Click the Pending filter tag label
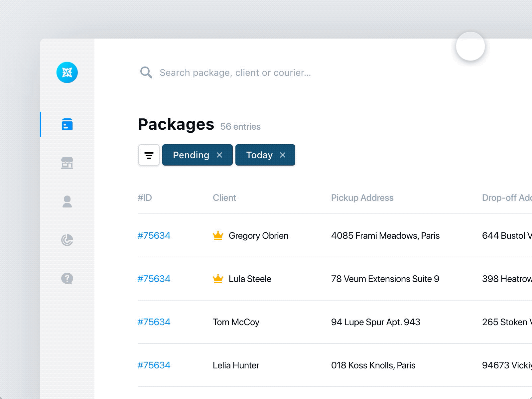 [x=191, y=155]
